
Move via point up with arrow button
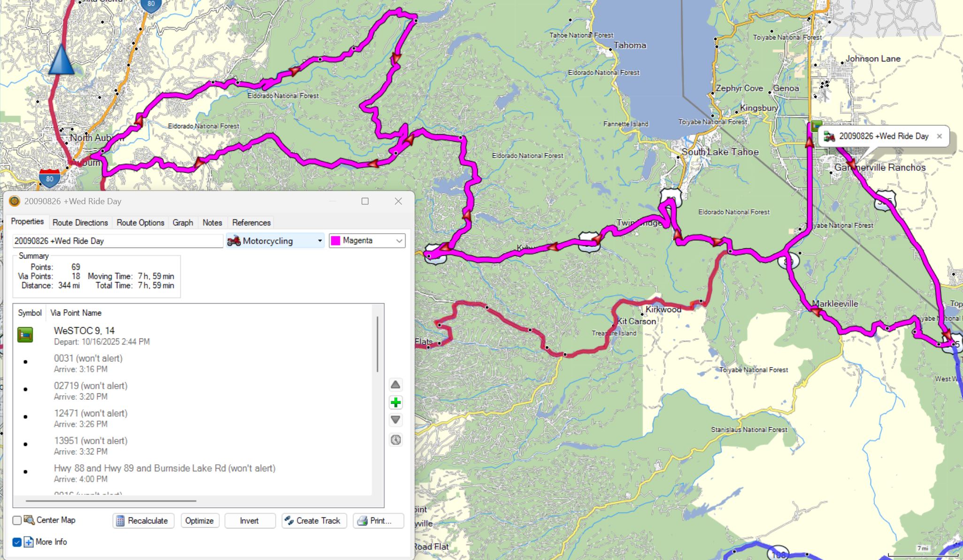point(395,385)
